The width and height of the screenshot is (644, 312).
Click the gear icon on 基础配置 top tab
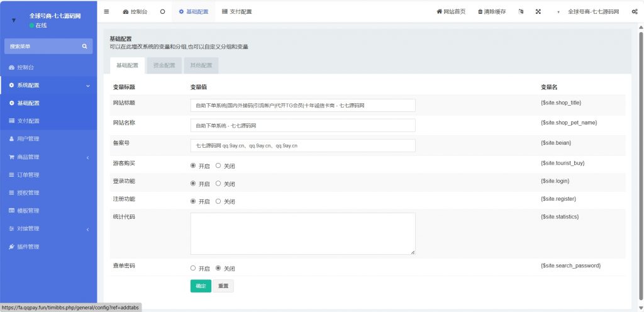tap(181, 12)
